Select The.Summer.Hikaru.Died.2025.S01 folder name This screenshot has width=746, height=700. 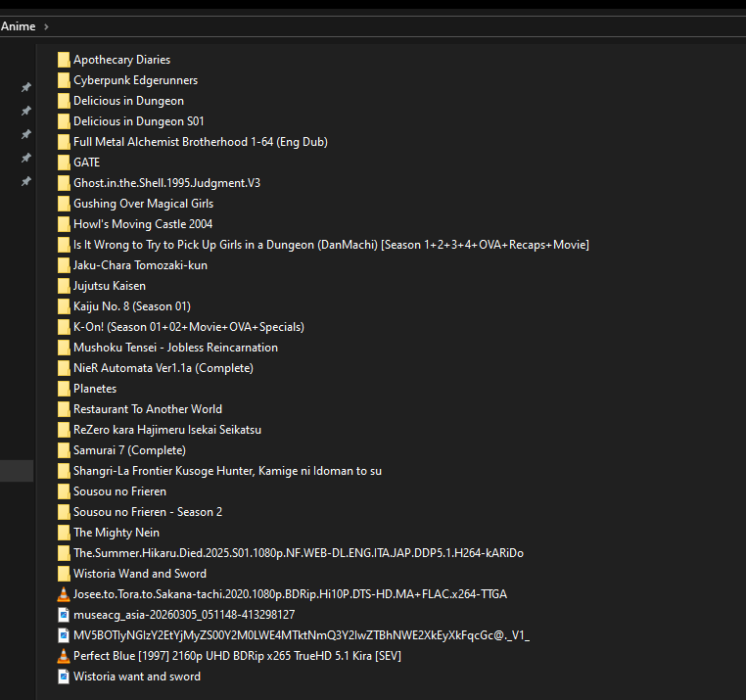pyautogui.click(x=299, y=553)
